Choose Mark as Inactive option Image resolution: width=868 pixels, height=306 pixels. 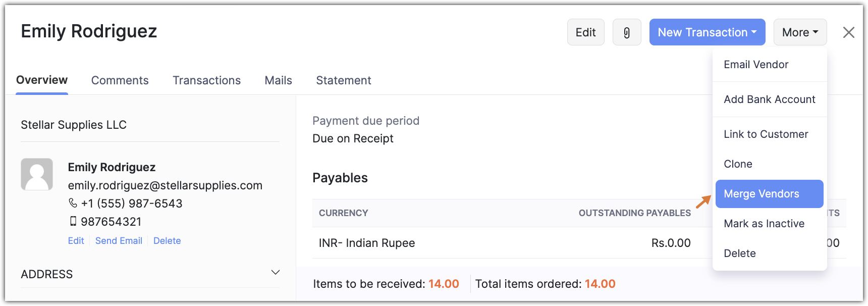(764, 224)
